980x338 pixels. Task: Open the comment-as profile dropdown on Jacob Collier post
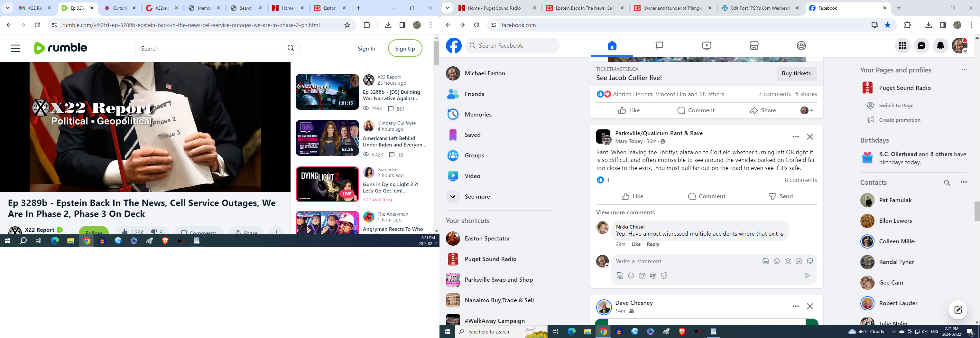click(x=807, y=110)
